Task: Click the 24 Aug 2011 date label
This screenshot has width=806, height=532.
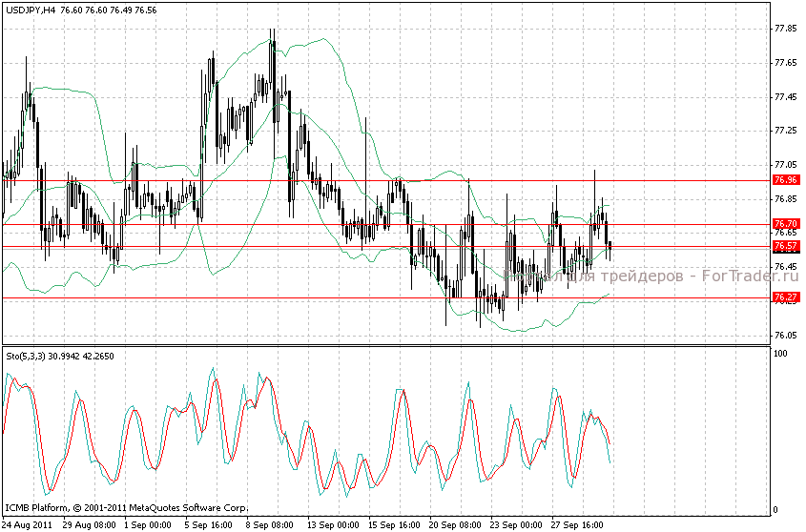Action: pyautogui.click(x=27, y=524)
